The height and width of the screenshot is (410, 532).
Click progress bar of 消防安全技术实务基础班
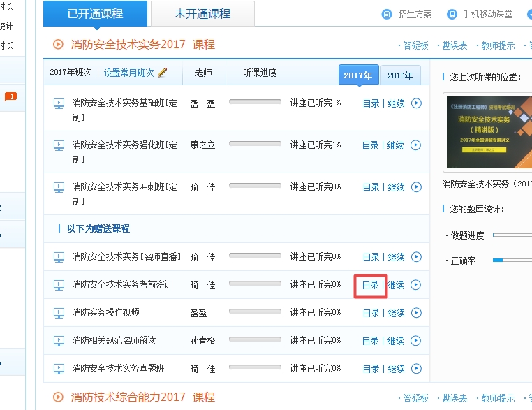click(x=255, y=101)
